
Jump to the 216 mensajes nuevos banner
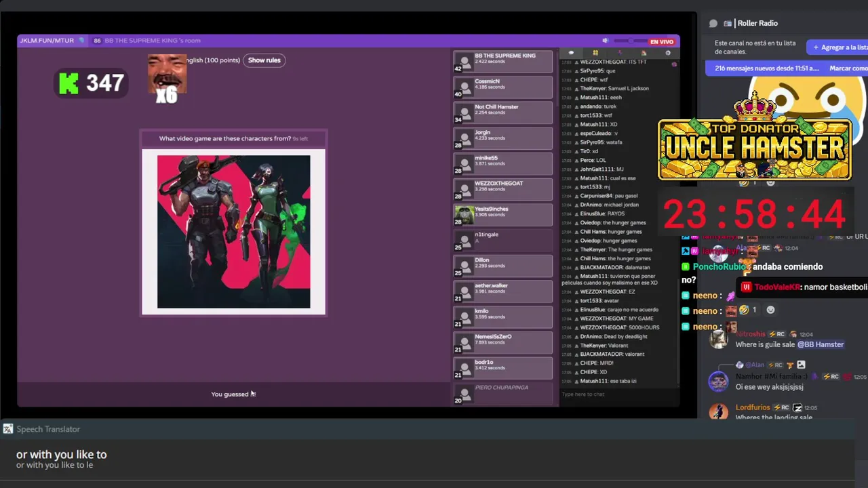[x=766, y=68]
